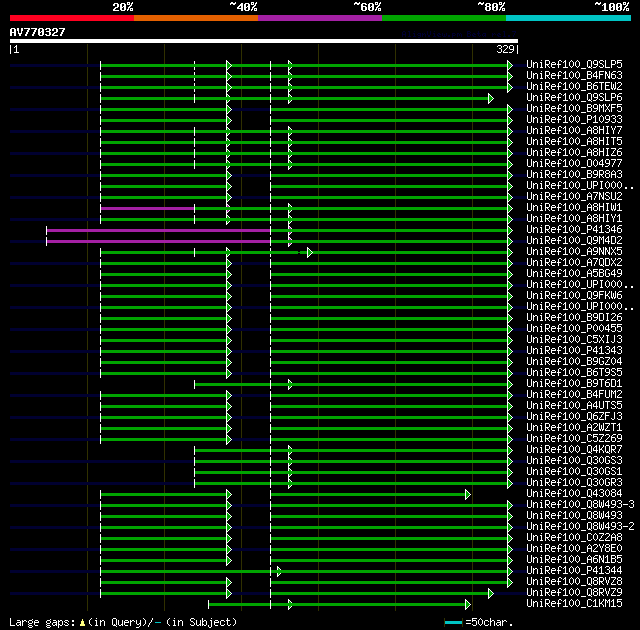This screenshot has width=640, height=630.
Task: Click the cyan =50char scale bar
Action: 453,622
